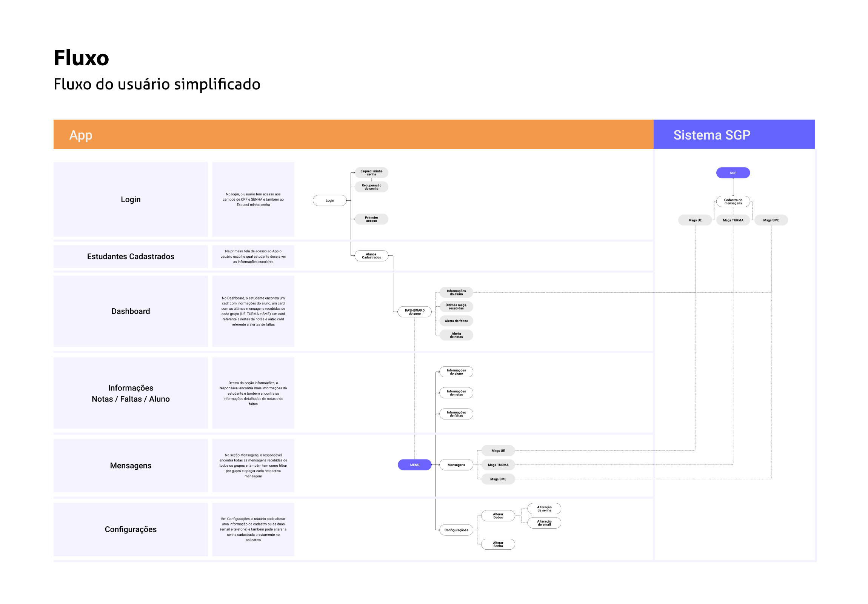Screen dimensions: 868x604
Task: Click the 'Alterar Senha' node
Action: (498, 544)
